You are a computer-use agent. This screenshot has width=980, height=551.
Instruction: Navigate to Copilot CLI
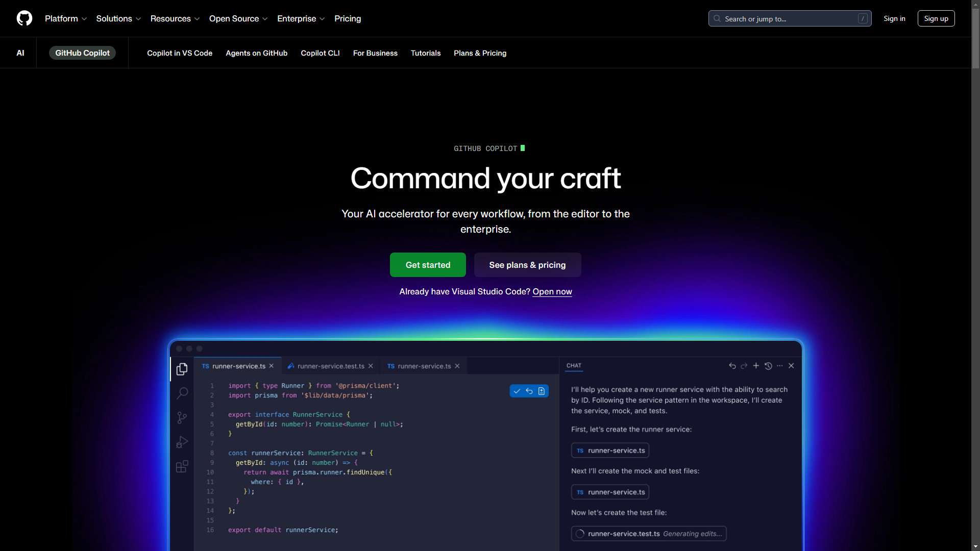[320, 53]
